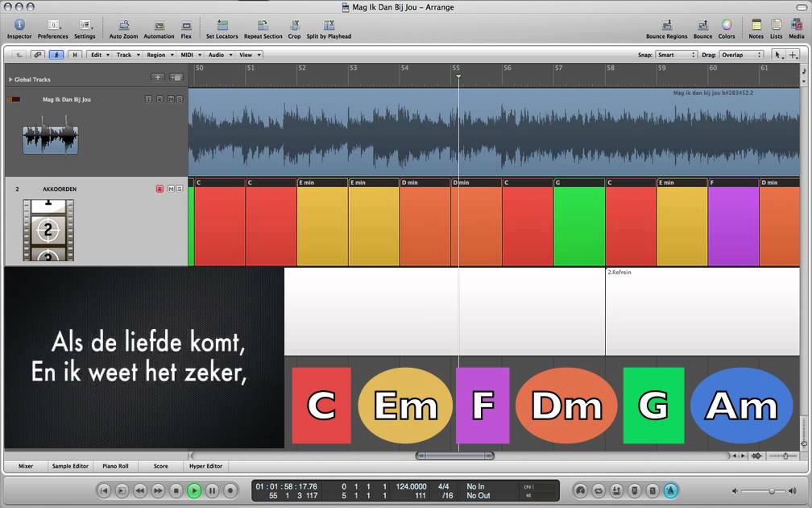Go to beginning in transport

pos(104,490)
